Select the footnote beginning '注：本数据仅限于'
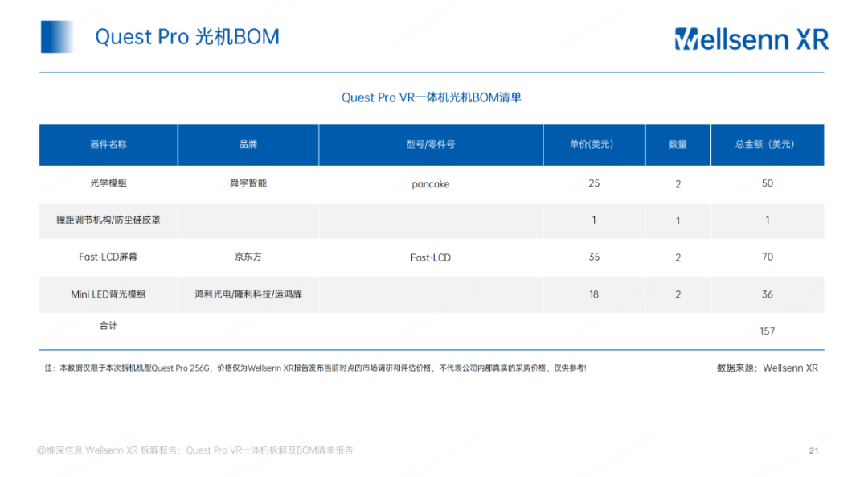Image resolution: width=868 pixels, height=477 pixels. point(316,368)
